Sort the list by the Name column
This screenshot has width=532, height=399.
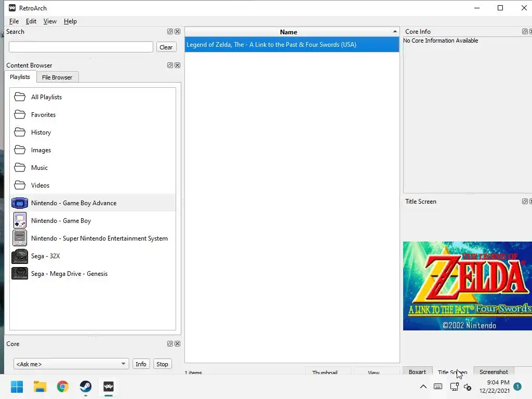point(292,32)
